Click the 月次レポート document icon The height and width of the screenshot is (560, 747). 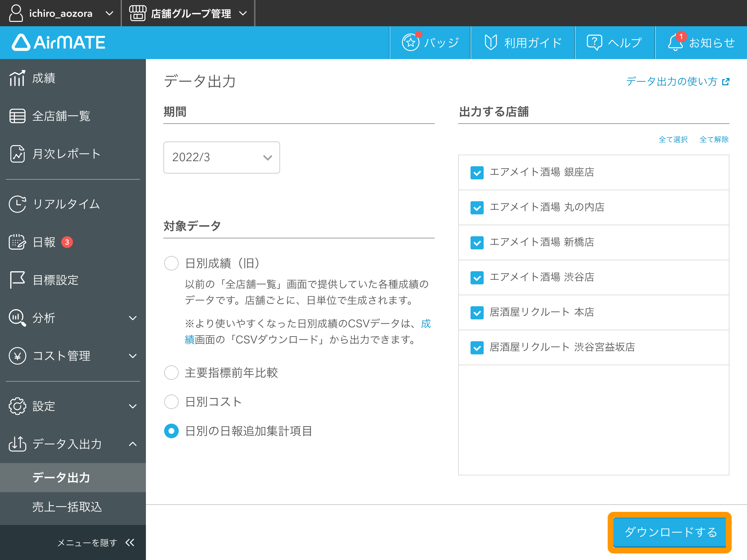[17, 154]
